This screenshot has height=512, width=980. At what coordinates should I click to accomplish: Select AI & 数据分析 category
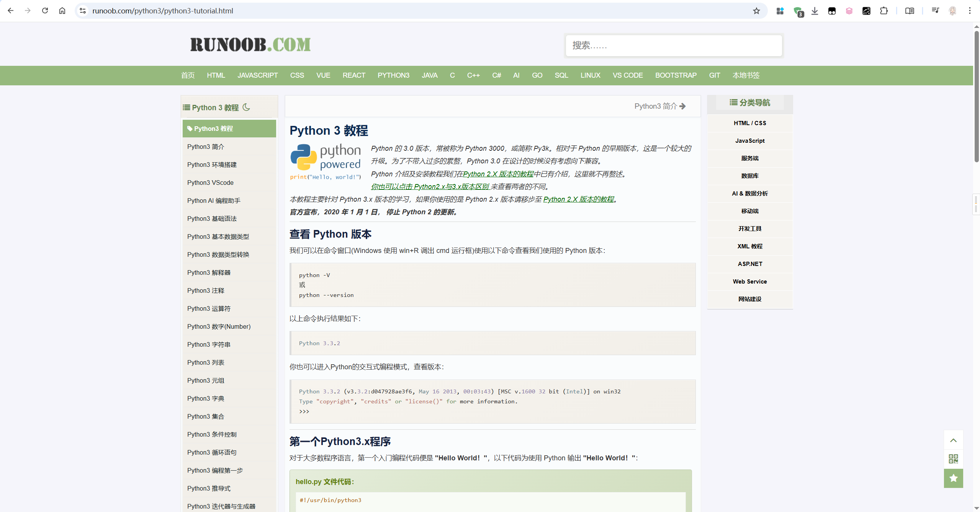point(749,194)
